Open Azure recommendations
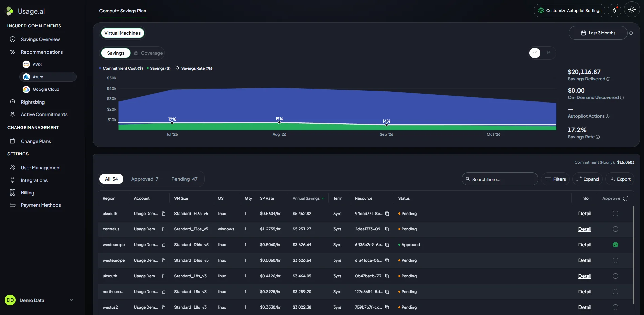 [48, 77]
